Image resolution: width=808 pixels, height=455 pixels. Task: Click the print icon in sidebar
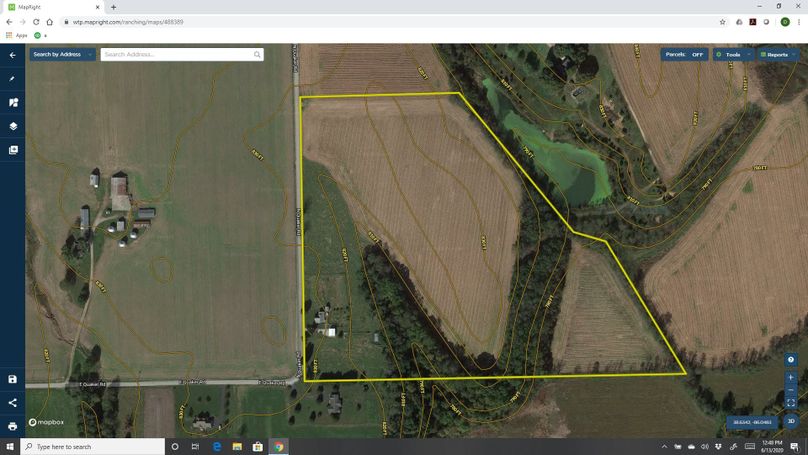(13, 426)
